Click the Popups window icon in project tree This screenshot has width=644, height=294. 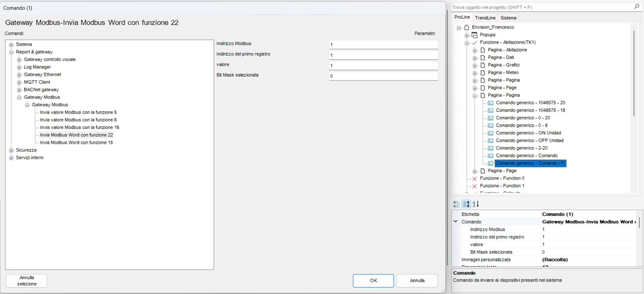(x=475, y=35)
